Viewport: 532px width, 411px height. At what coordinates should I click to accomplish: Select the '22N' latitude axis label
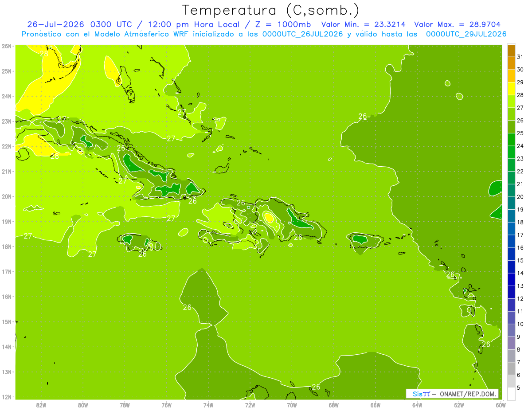coord(7,146)
